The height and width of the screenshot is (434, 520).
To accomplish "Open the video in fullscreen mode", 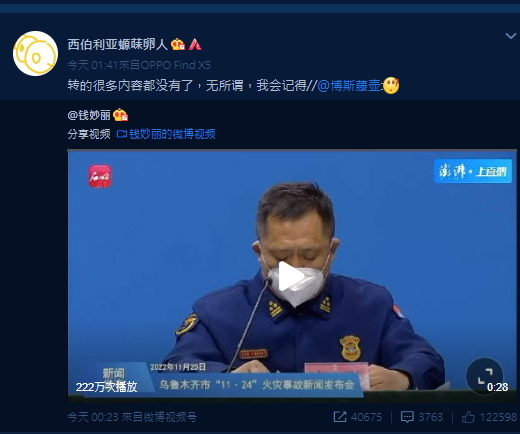I will (x=485, y=376).
